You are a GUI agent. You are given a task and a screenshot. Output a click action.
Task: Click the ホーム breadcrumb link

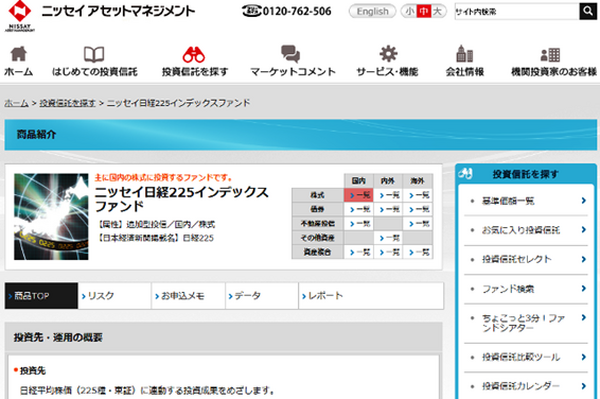(x=16, y=103)
